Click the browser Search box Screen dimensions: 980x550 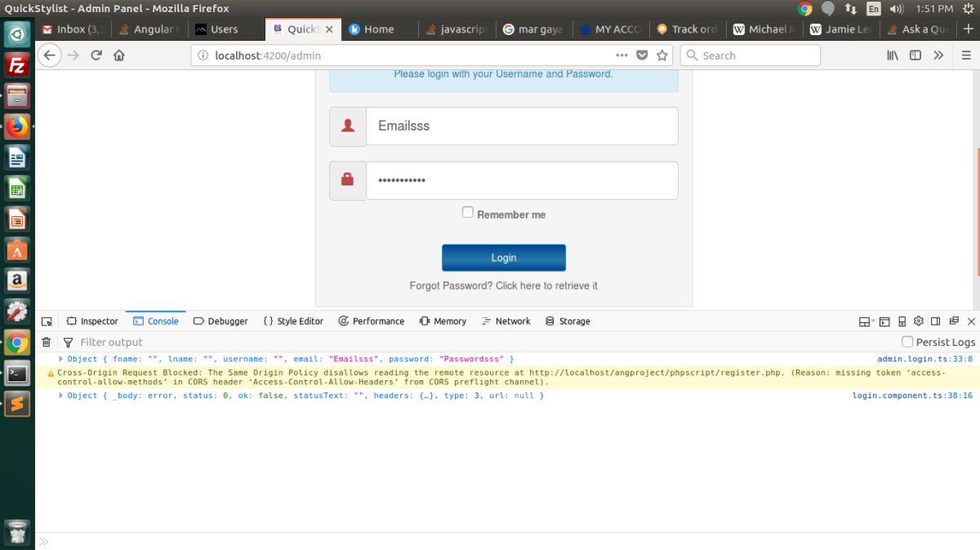click(751, 55)
